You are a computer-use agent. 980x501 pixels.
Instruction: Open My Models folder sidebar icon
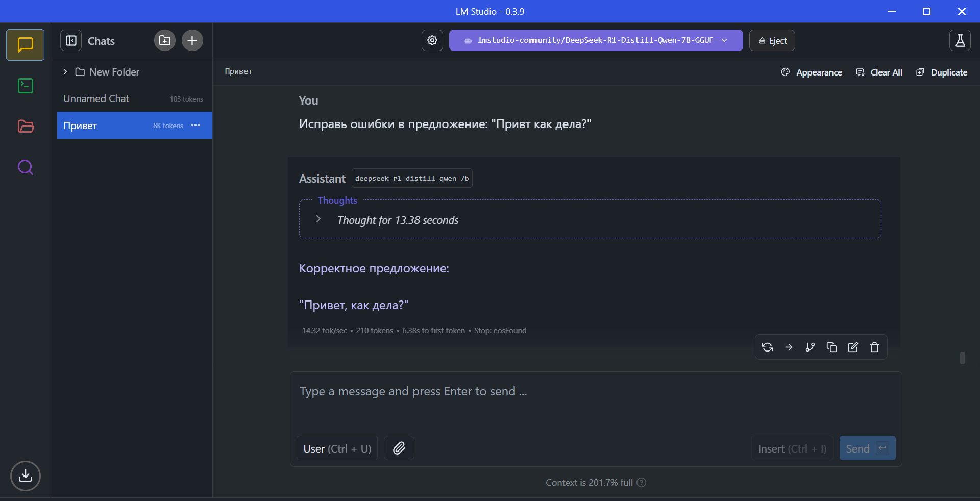[26, 126]
